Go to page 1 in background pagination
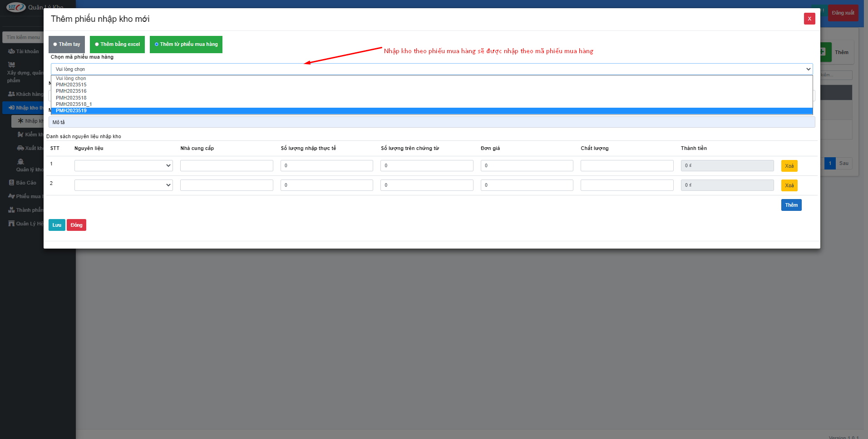The width and height of the screenshot is (868, 439). point(830,163)
